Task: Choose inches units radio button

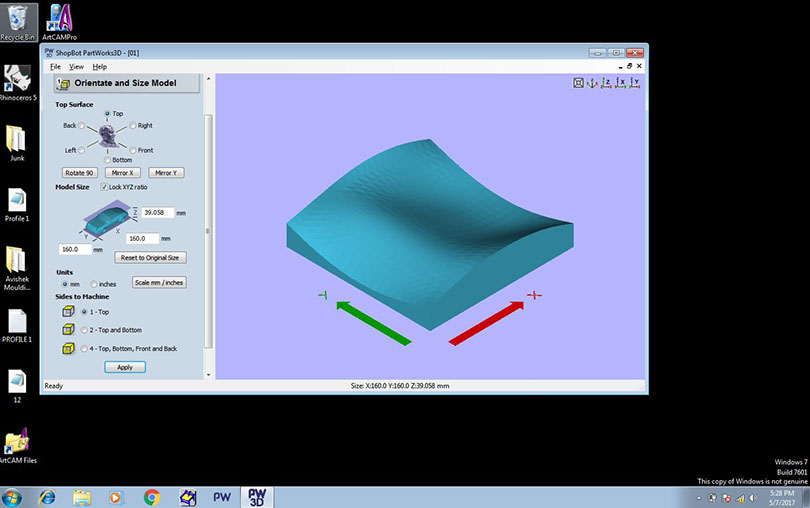Action: coord(94,284)
